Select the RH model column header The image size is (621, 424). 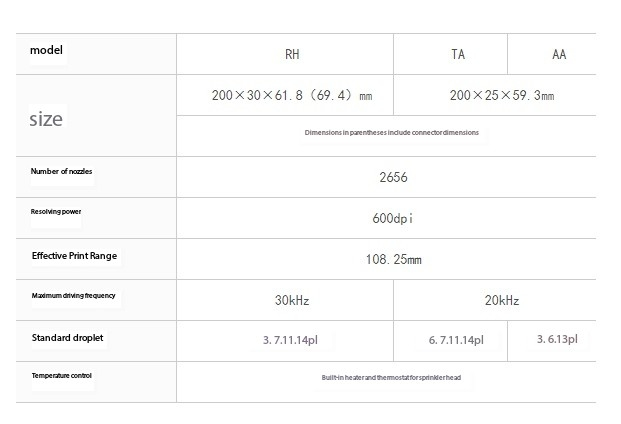pos(292,54)
